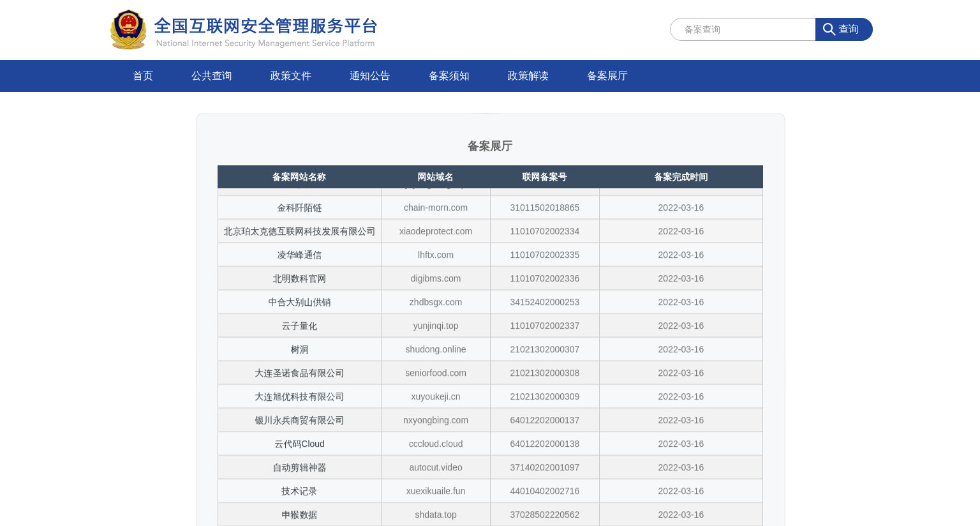Select the shudong.online domain cell
This screenshot has width=980, height=526.
[x=436, y=349]
